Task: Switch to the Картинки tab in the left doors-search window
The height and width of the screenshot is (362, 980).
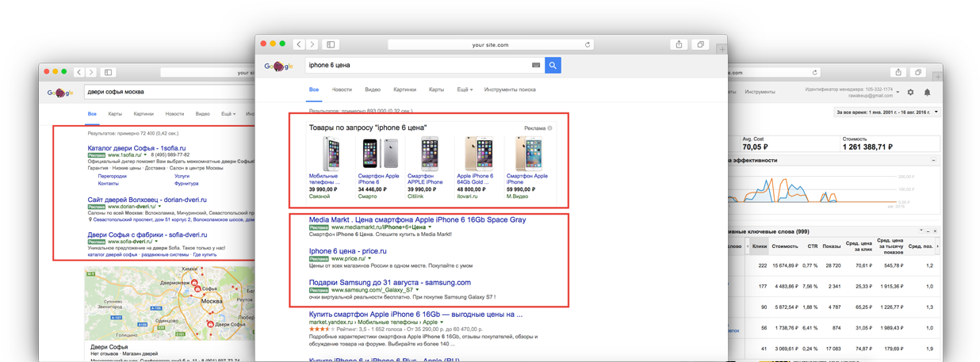Action: (x=144, y=114)
